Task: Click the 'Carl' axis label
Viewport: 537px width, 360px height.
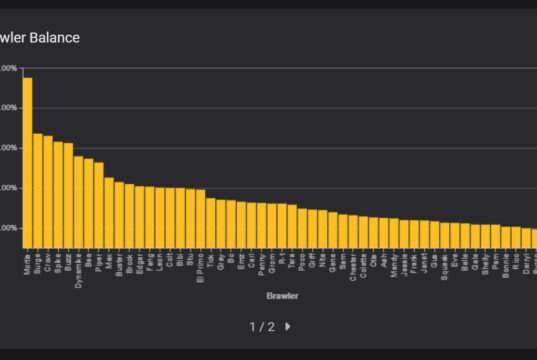Action: [251, 261]
